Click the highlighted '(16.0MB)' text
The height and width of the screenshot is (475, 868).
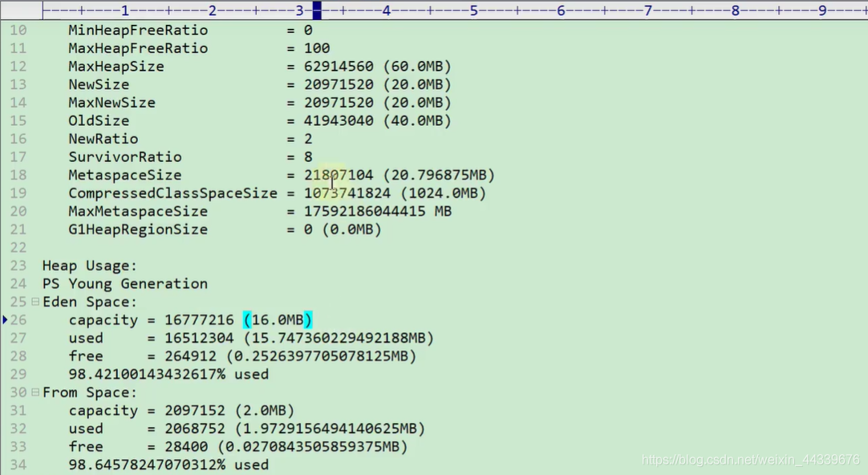click(x=278, y=320)
